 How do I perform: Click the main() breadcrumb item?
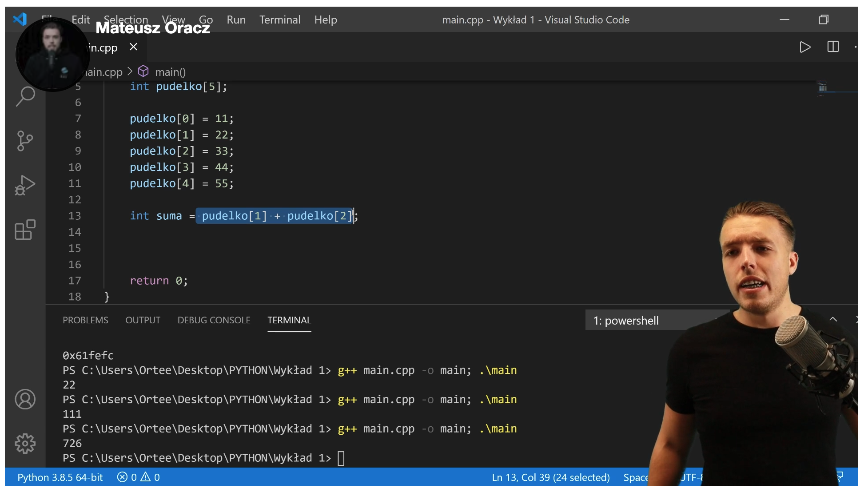170,72
